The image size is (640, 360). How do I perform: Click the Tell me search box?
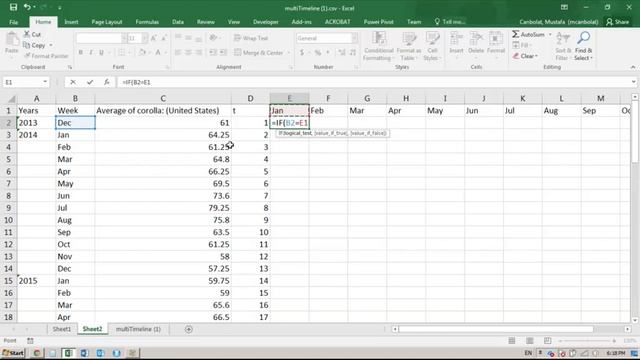(450, 22)
